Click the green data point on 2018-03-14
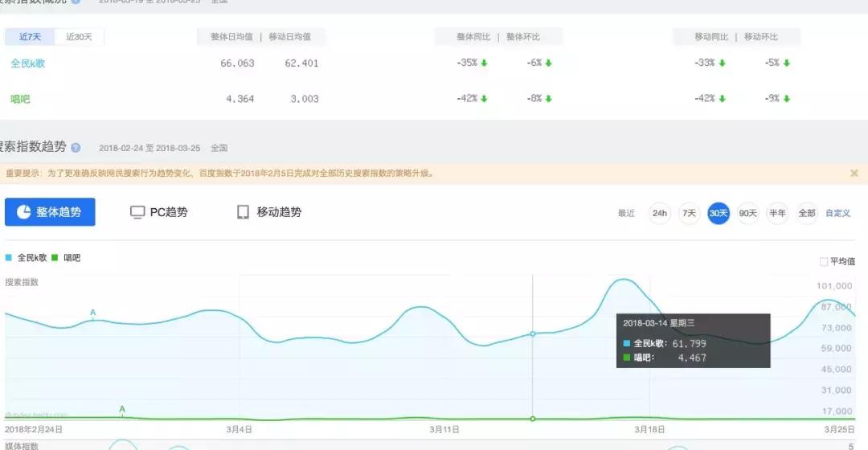This screenshot has height=450, width=868. (x=533, y=419)
